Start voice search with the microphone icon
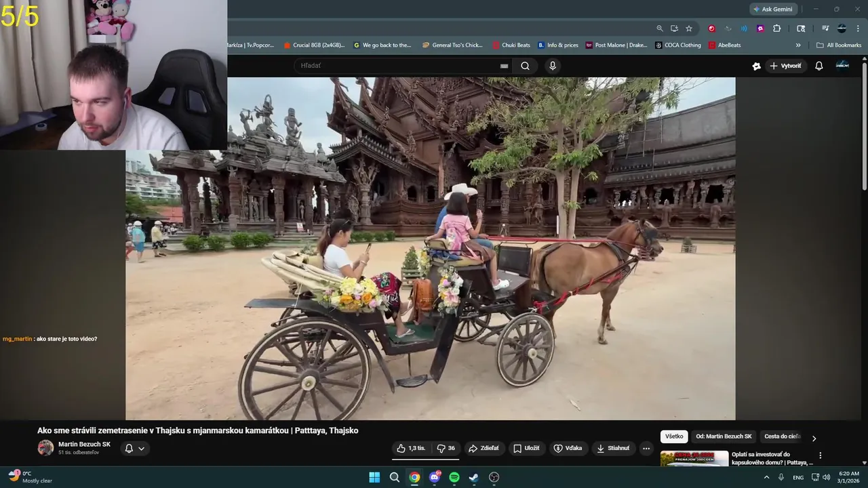This screenshot has width=868, height=488. tap(553, 66)
